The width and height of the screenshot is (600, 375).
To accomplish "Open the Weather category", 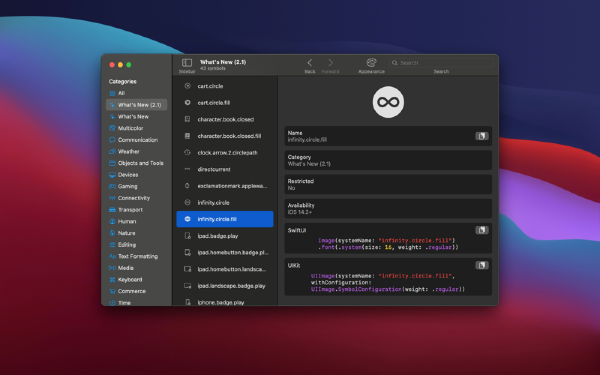I will coord(136,152).
